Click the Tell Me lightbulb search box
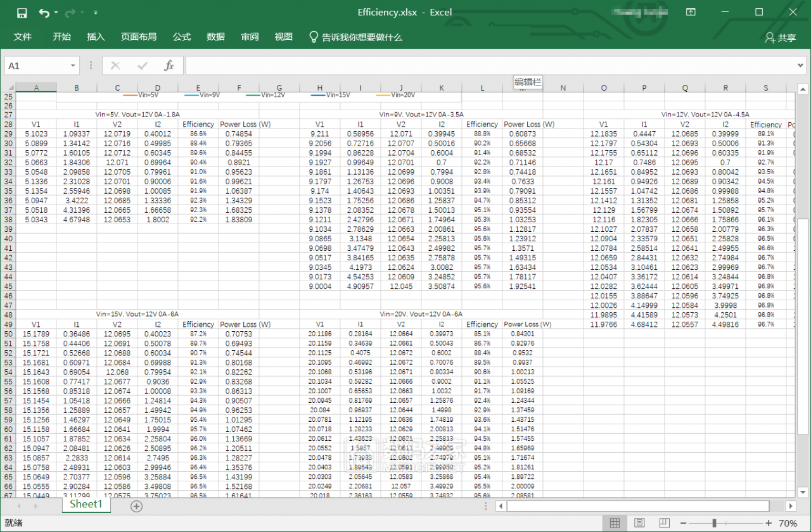This screenshot has height=532, width=811. click(x=355, y=37)
